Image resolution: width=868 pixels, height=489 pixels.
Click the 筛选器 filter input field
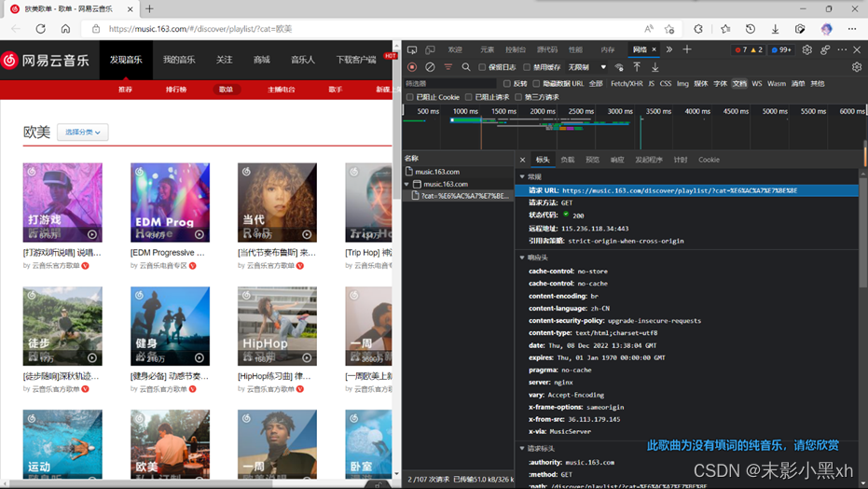449,84
